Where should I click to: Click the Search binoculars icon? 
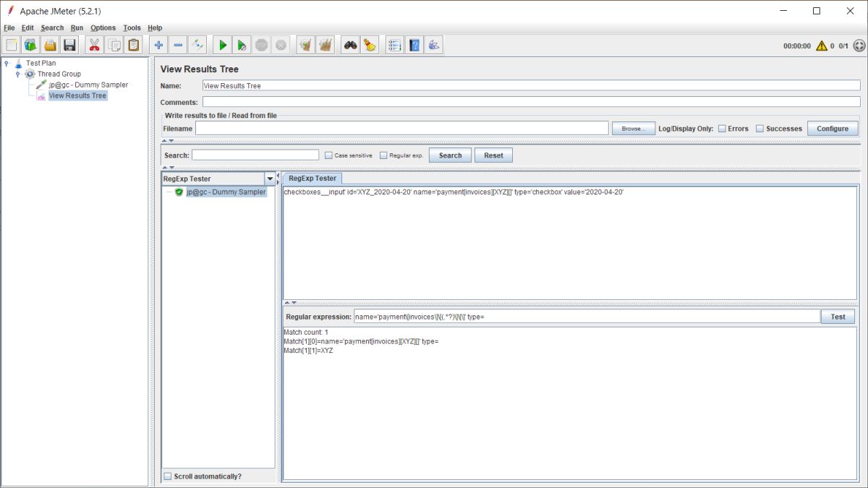tap(351, 46)
